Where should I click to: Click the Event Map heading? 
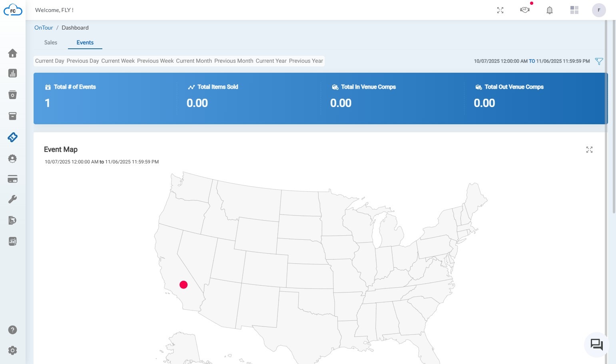[x=61, y=149]
